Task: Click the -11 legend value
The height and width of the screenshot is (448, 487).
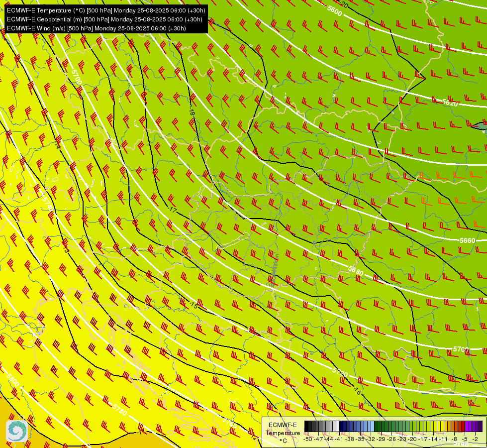Action: click(443, 439)
